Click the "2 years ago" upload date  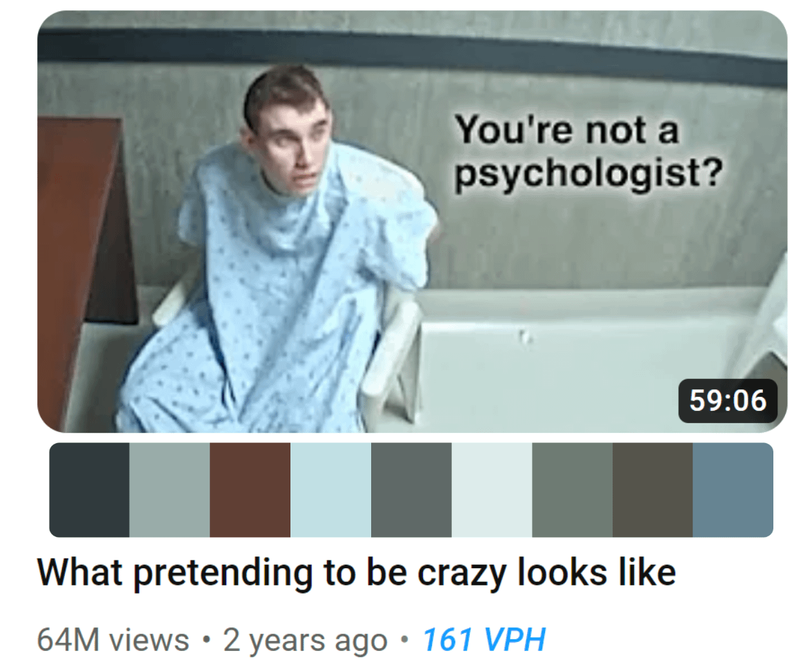point(305,639)
